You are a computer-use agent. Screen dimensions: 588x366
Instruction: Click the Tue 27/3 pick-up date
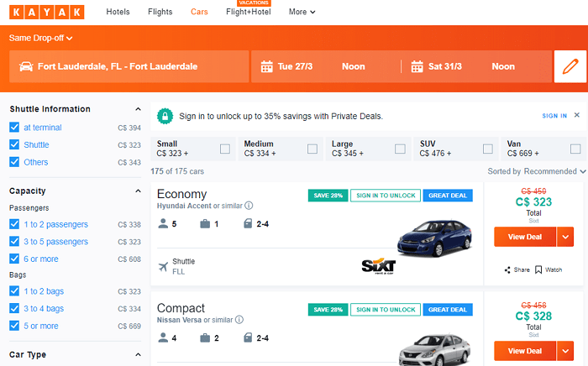point(295,66)
